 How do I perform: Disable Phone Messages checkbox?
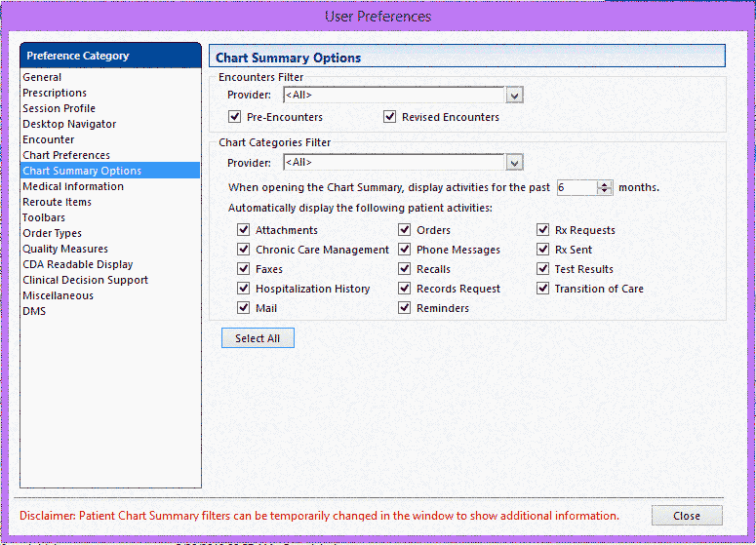coord(405,250)
